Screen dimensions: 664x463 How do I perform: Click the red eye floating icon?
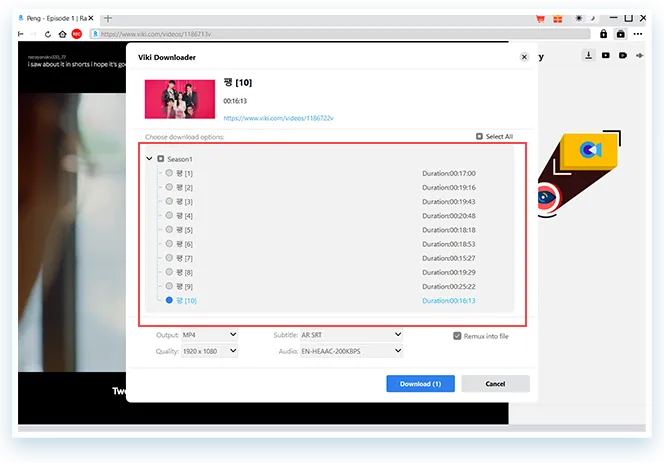tap(547, 197)
